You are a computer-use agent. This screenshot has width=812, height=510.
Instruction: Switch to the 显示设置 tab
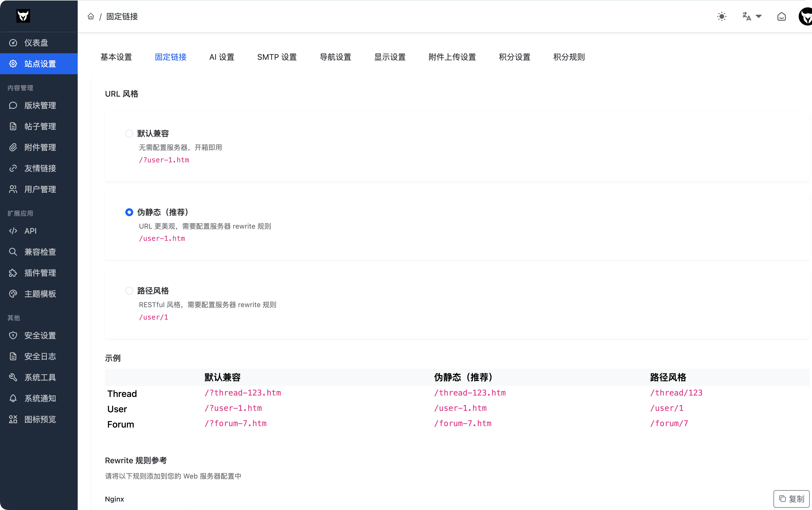[390, 57]
